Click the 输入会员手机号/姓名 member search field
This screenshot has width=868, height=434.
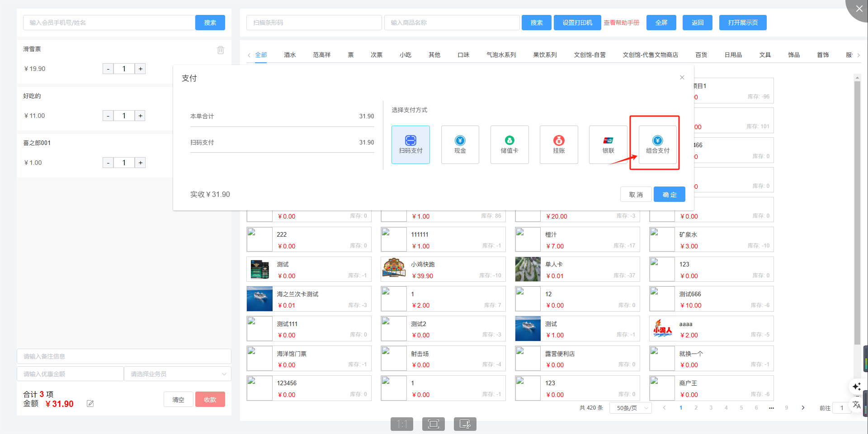coord(109,23)
